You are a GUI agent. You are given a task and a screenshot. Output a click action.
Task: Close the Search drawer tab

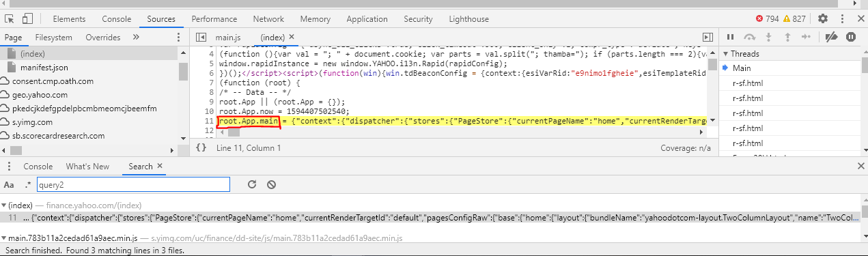click(x=160, y=166)
